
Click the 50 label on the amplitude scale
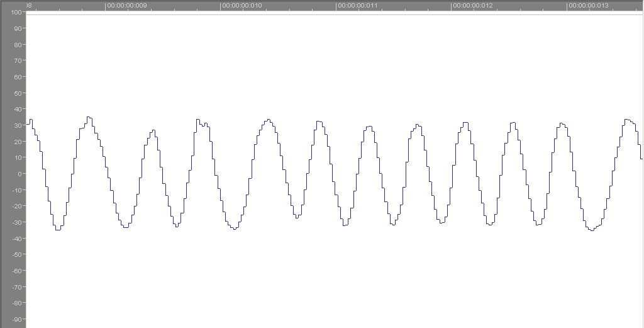click(x=19, y=93)
